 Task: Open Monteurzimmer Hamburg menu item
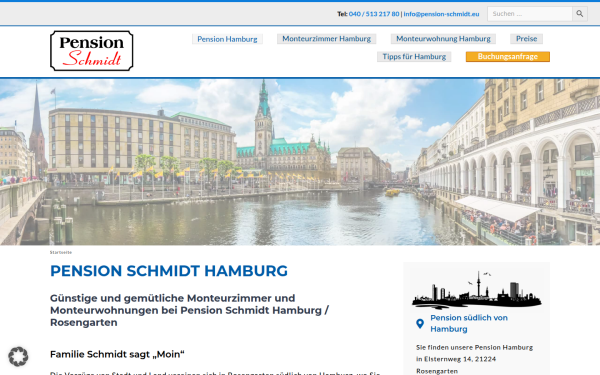click(326, 39)
